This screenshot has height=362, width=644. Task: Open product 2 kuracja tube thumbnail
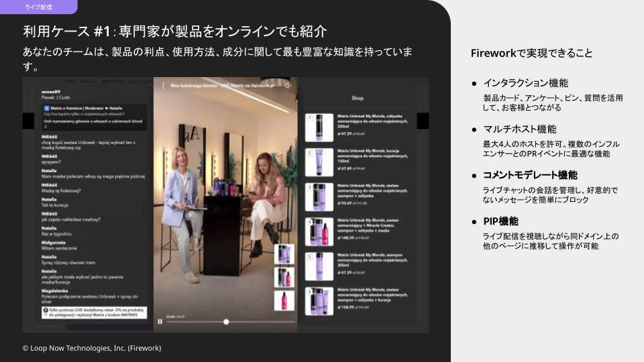point(319,162)
